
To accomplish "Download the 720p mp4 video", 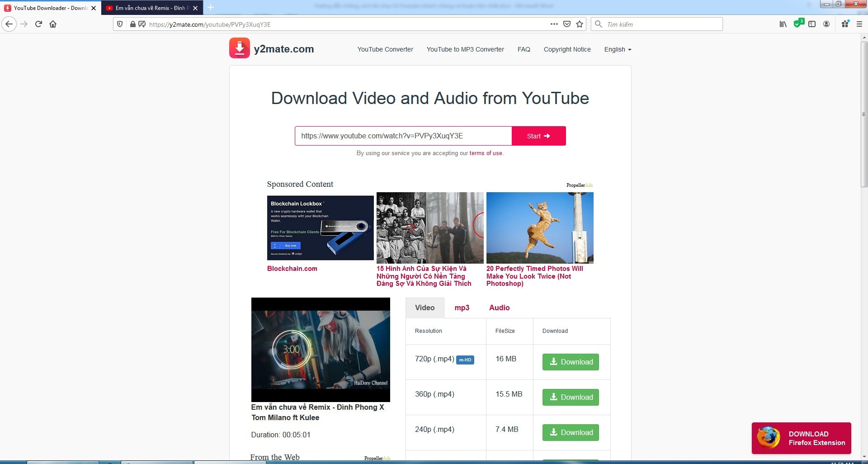I will [571, 362].
